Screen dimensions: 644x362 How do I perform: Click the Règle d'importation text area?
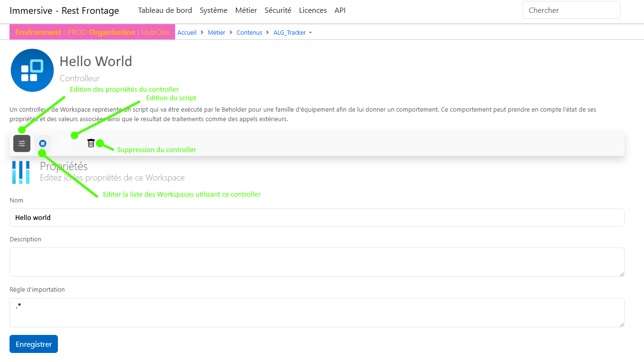tap(317, 312)
